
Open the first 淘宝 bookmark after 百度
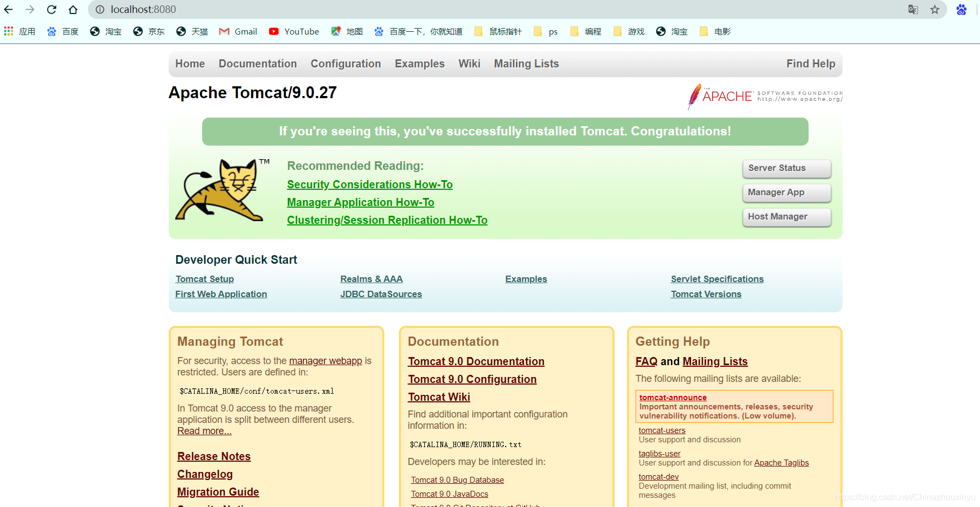click(106, 32)
